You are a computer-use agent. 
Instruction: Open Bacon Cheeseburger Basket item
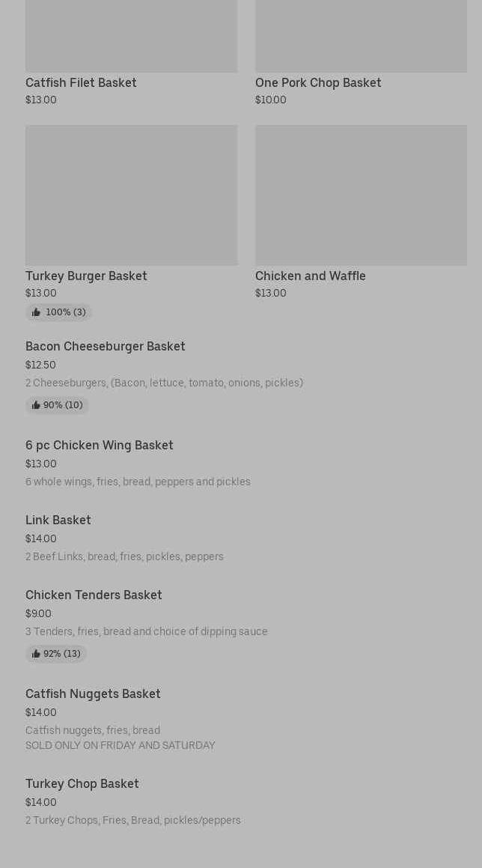click(105, 346)
